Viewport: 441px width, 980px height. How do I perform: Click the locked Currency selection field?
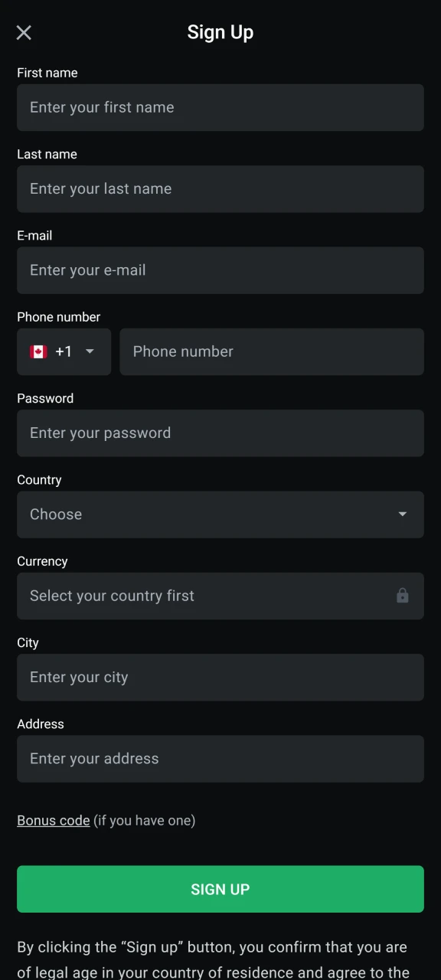220,596
